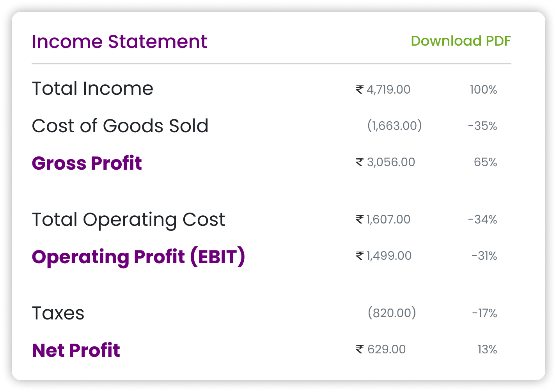Click the -35% cost percentage

tap(482, 126)
